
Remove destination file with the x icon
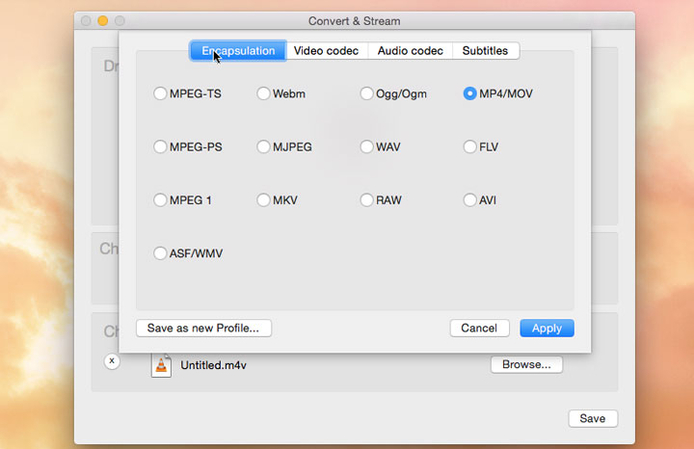click(112, 361)
